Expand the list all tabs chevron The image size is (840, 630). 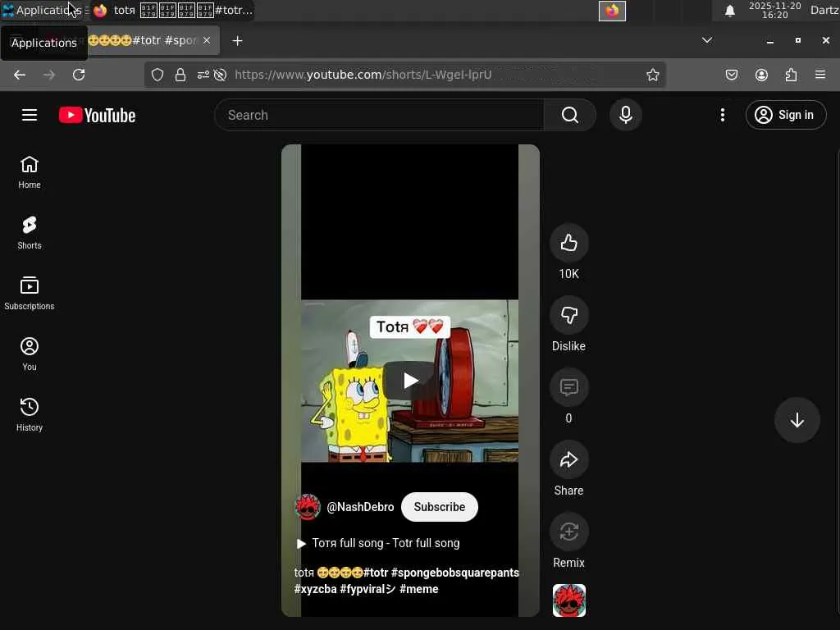click(707, 41)
